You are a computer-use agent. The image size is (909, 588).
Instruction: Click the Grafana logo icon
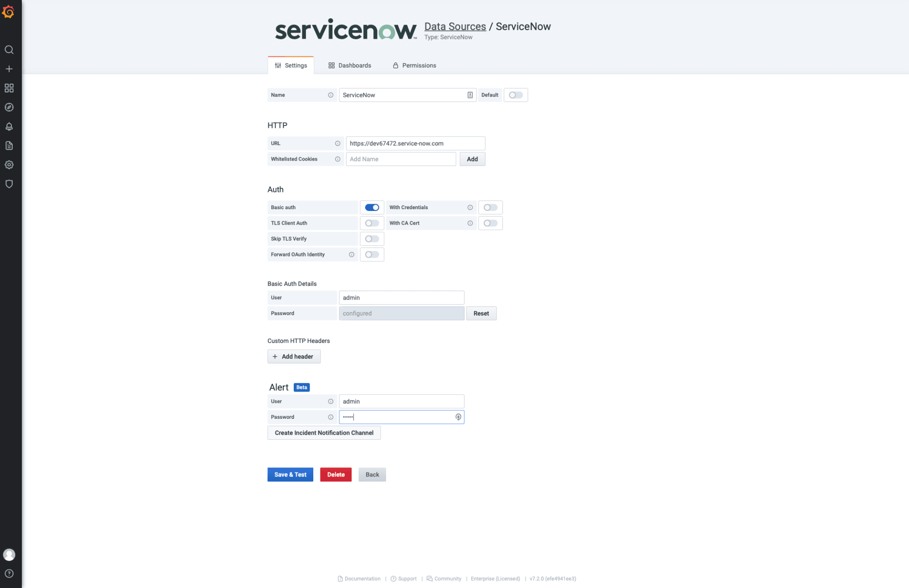(9, 12)
